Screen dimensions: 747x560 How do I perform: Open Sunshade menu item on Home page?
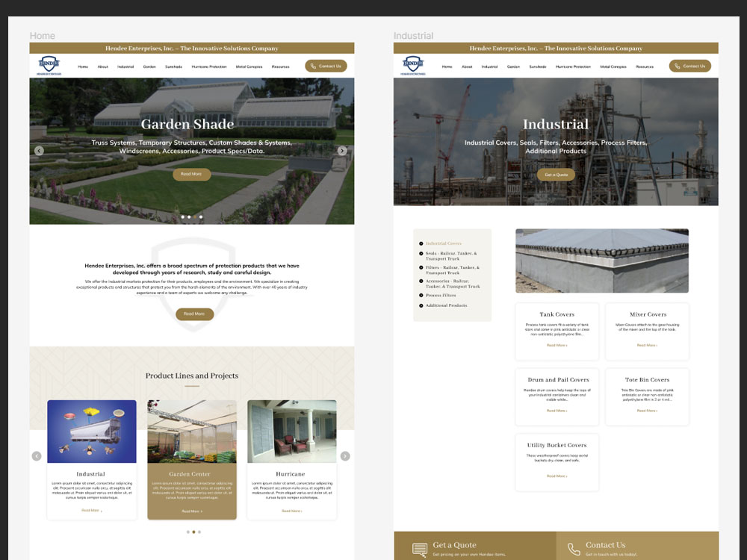coord(174,66)
